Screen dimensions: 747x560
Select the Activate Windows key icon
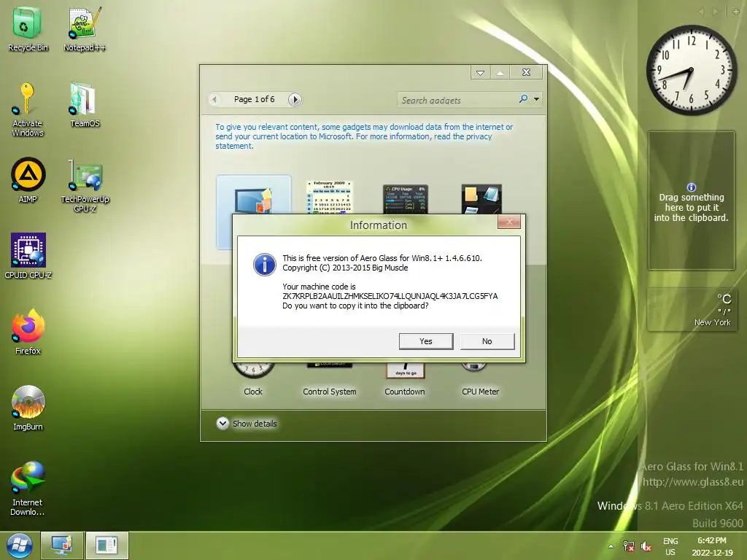28,109
